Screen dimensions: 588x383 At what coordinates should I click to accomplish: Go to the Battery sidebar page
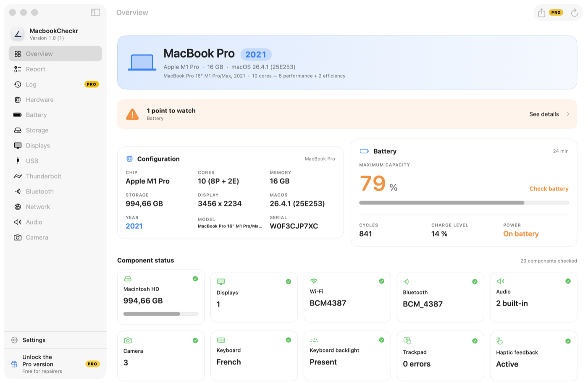55,115
